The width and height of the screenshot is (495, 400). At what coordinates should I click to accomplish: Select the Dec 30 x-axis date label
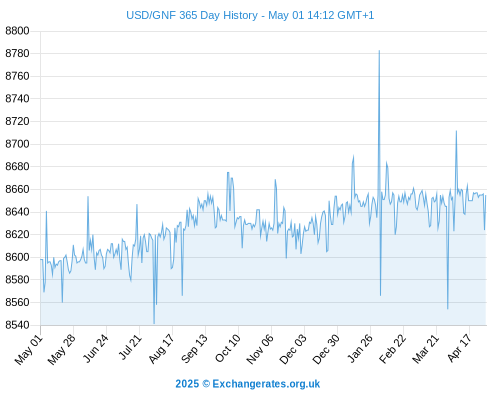pos(326,349)
